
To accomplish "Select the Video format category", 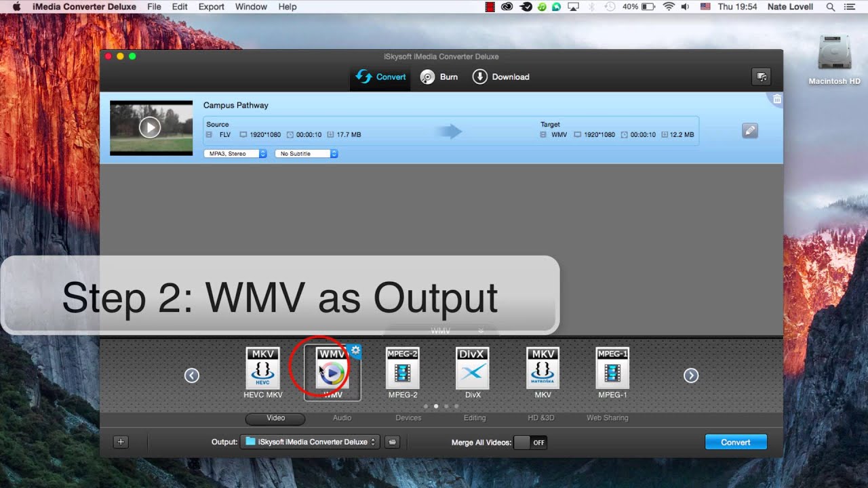I will coord(276,418).
